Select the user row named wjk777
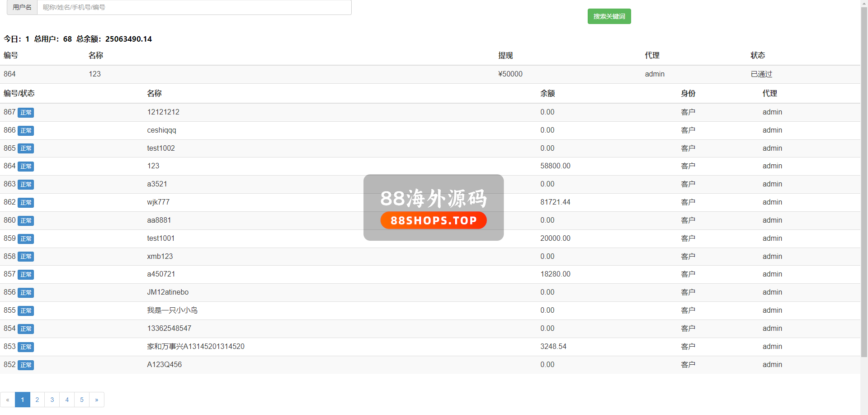Screen dimensions: 868x415 point(158,202)
